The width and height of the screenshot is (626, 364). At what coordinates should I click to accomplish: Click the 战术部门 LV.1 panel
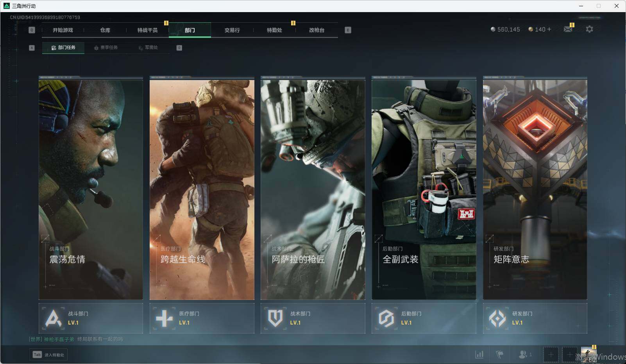(x=313, y=318)
